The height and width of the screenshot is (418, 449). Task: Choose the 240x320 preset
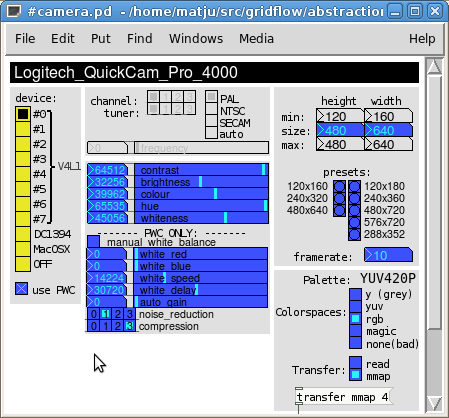tap(340, 198)
